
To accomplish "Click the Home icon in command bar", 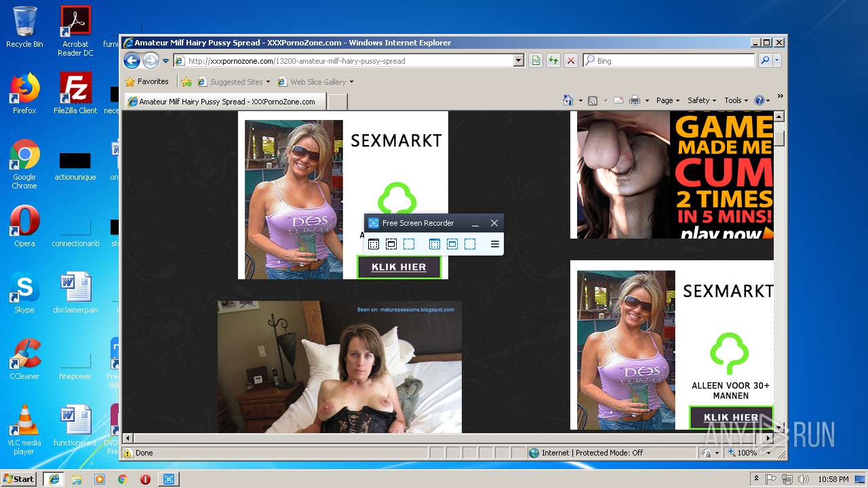I will point(568,100).
